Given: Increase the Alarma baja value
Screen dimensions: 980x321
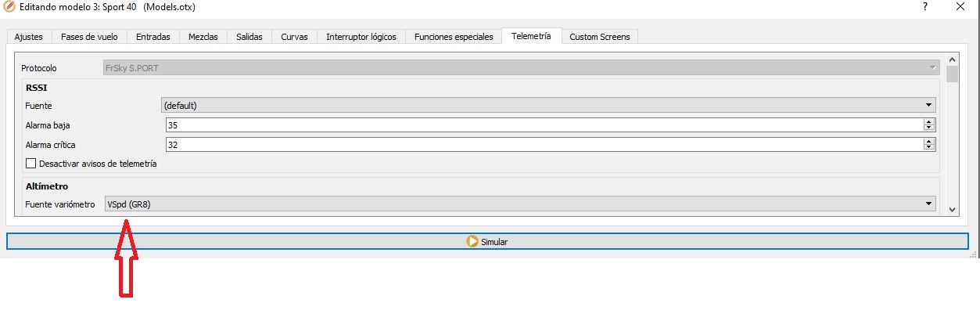Looking at the screenshot, I should point(929,121).
